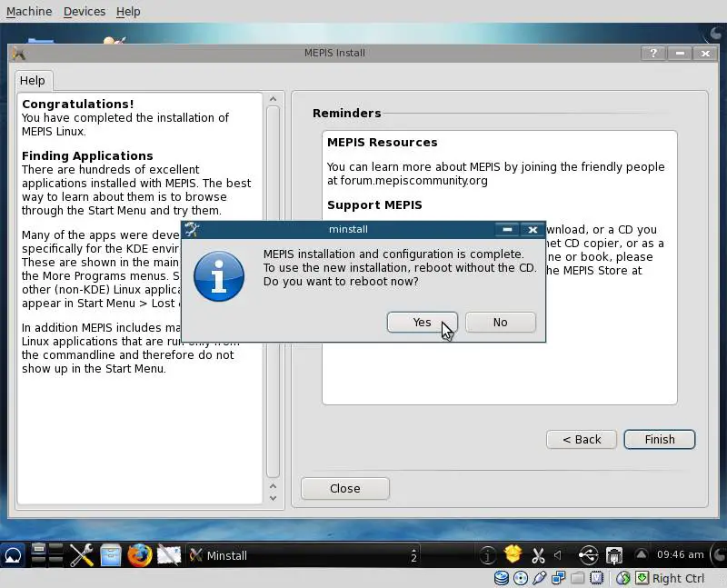Viewport: 727px width, 588px height.
Task: Click the VirtualBox USB pen status icon
Action: coord(539,578)
